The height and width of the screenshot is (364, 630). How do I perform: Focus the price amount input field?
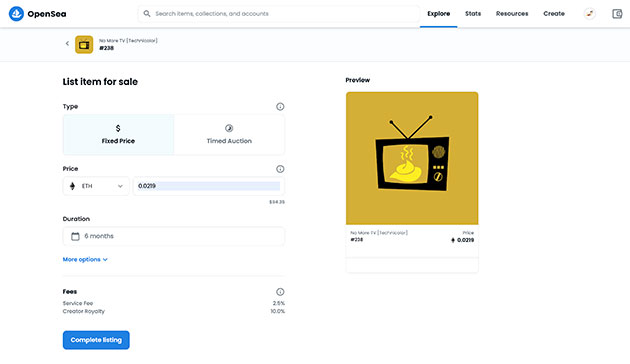[x=209, y=186]
